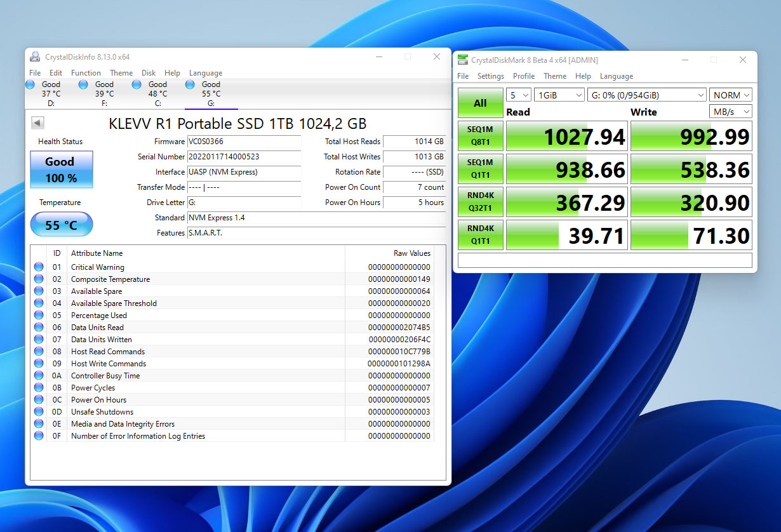The image size is (781, 532).
Task: Click the ID column header
Action: coord(57,253)
